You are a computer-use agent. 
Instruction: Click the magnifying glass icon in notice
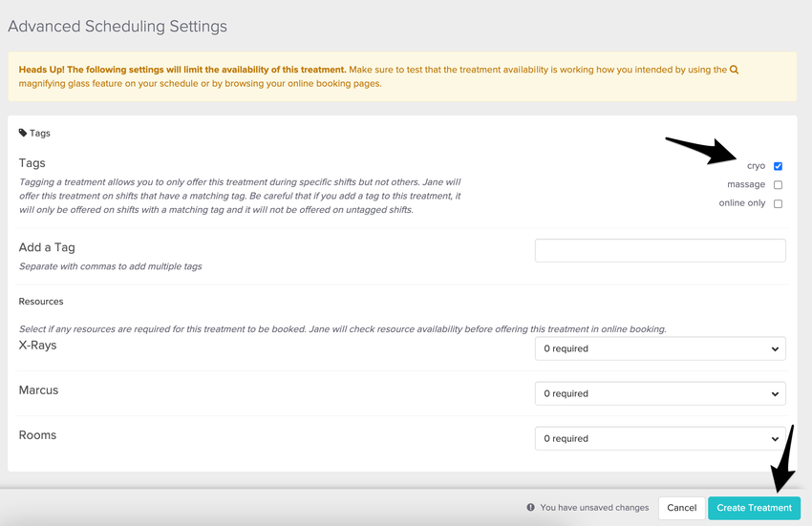pos(734,70)
